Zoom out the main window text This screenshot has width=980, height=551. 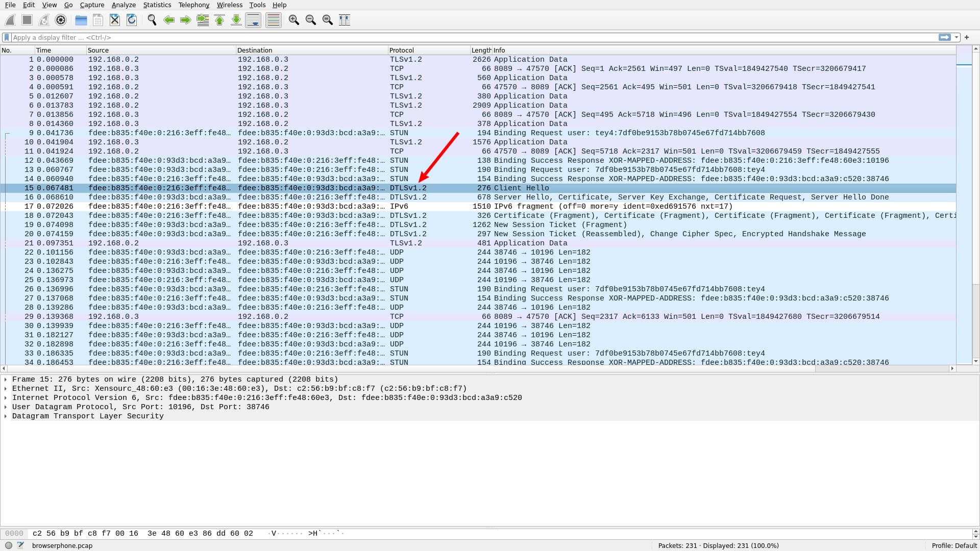[x=311, y=20]
